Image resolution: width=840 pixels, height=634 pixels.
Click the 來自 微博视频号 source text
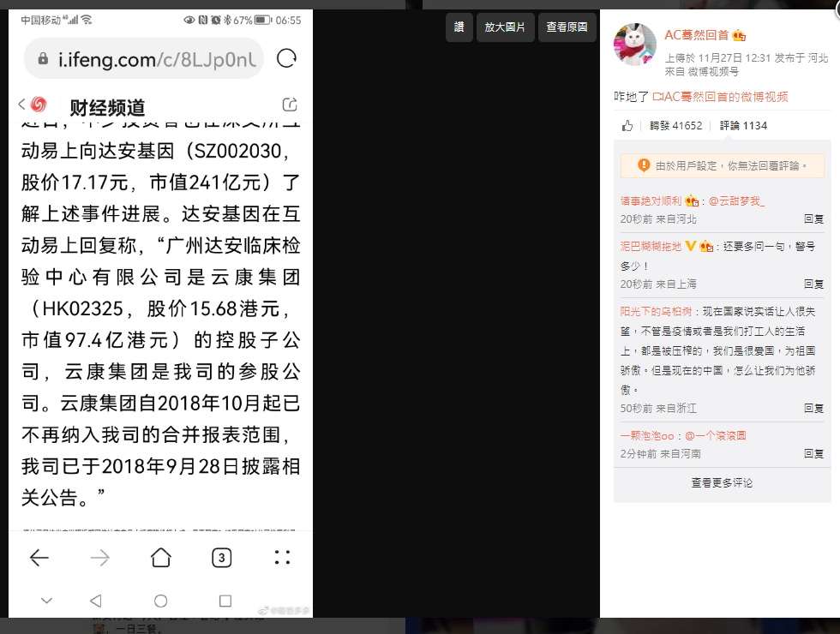point(702,71)
